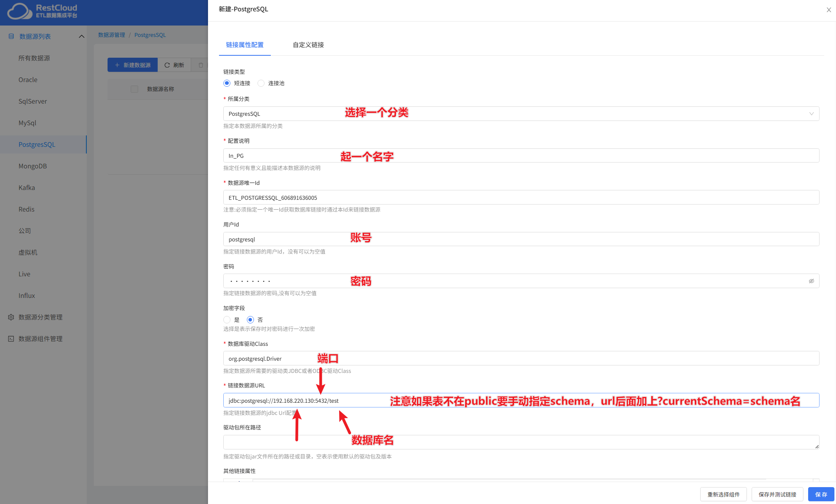This screenshot has height=504, width=836.
Task: Close the 新建-PostgreSQL dialog
Action: pyautogui.click(x=829, y=10)
